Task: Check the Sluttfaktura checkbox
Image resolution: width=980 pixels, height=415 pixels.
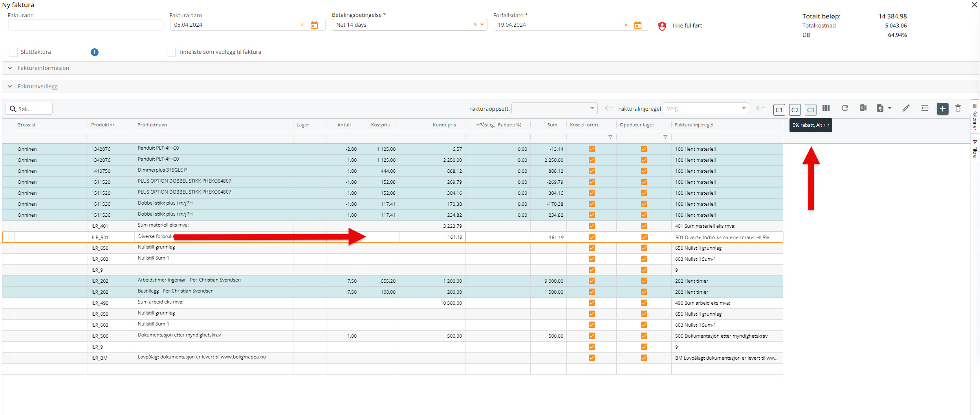Action: pyautogui.click(x=13, y=52)
